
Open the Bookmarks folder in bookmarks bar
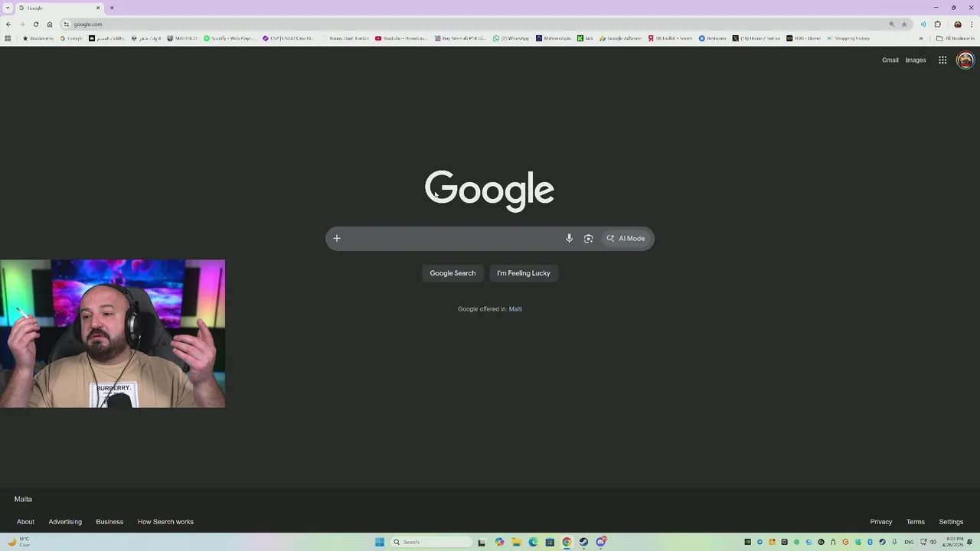click(38, 38)
